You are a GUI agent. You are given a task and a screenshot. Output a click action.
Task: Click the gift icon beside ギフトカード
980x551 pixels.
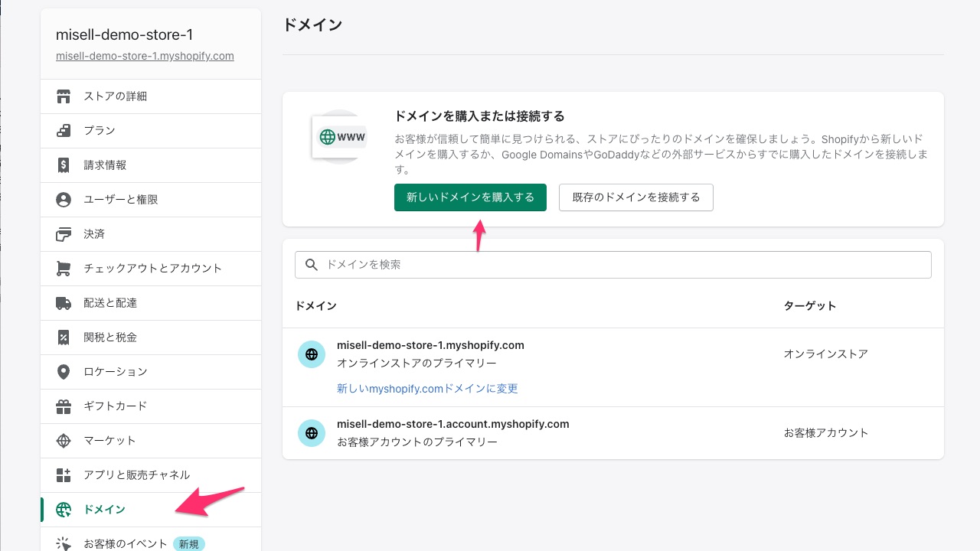click(64, 406)
